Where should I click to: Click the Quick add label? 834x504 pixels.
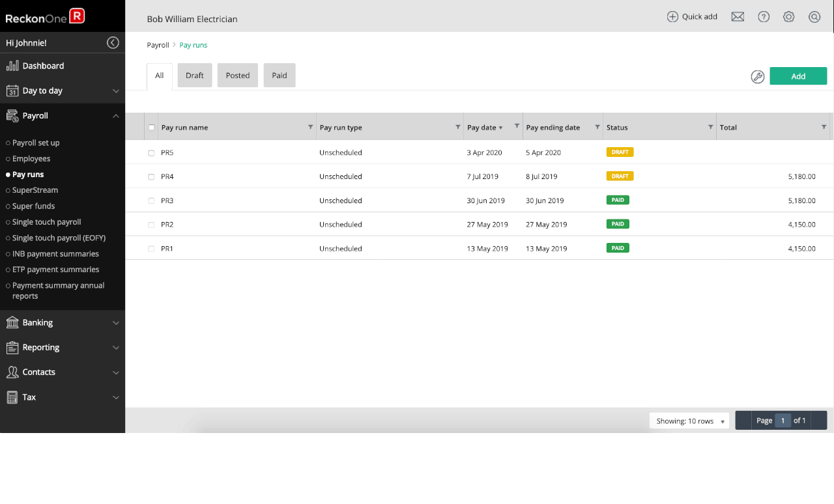700,17
